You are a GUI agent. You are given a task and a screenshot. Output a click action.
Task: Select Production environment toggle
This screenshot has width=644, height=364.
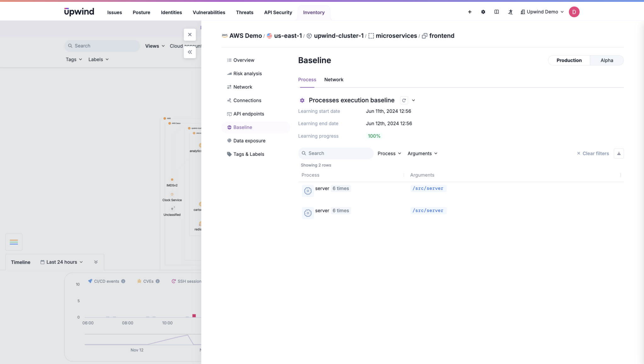tap(569, 60)
